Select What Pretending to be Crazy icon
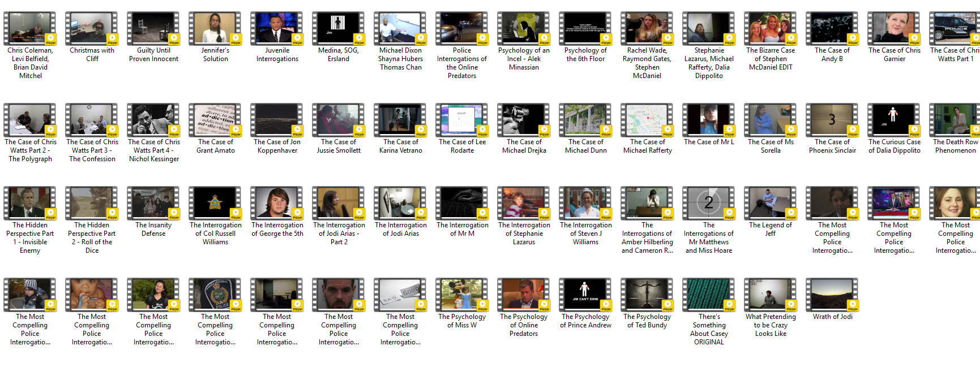The image size is (980, 380). [771, 295]
